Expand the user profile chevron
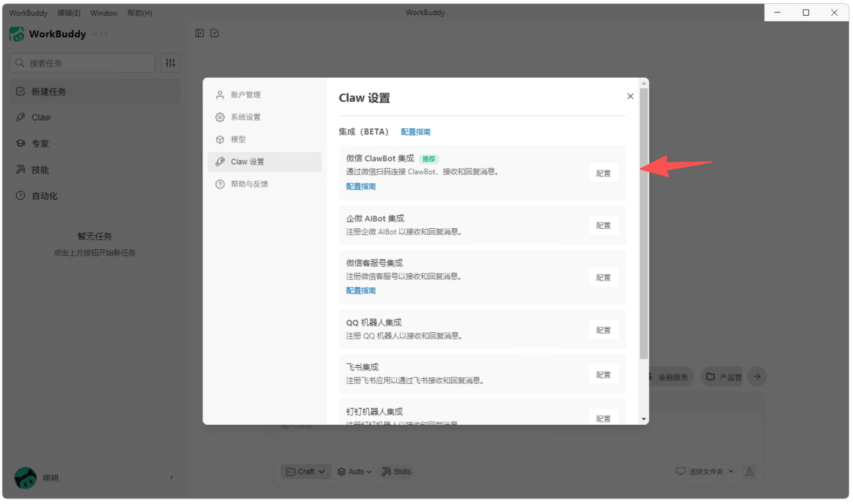The image size is (853, 504). coord(172,478)
